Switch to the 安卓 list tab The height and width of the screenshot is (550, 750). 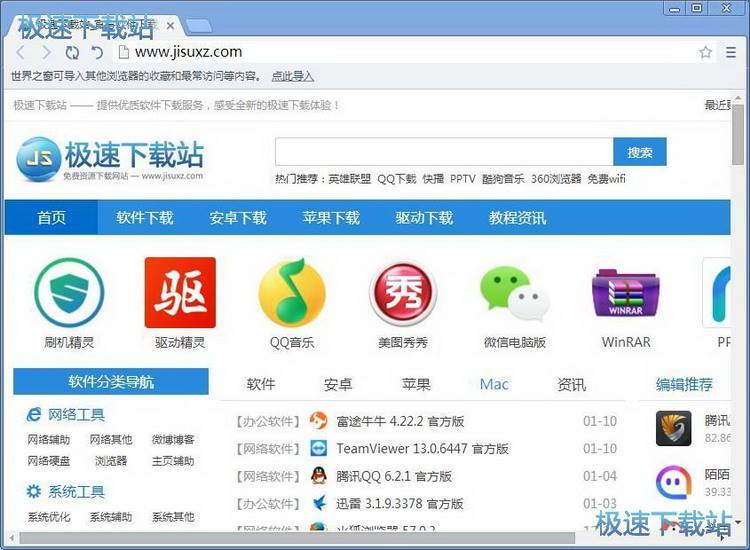(338, 384)
